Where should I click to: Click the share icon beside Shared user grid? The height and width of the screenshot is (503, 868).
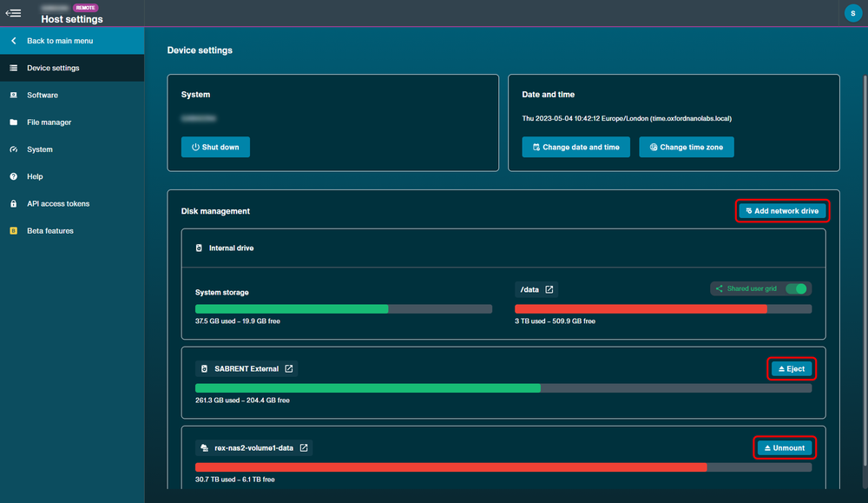[x=719, y=288]
